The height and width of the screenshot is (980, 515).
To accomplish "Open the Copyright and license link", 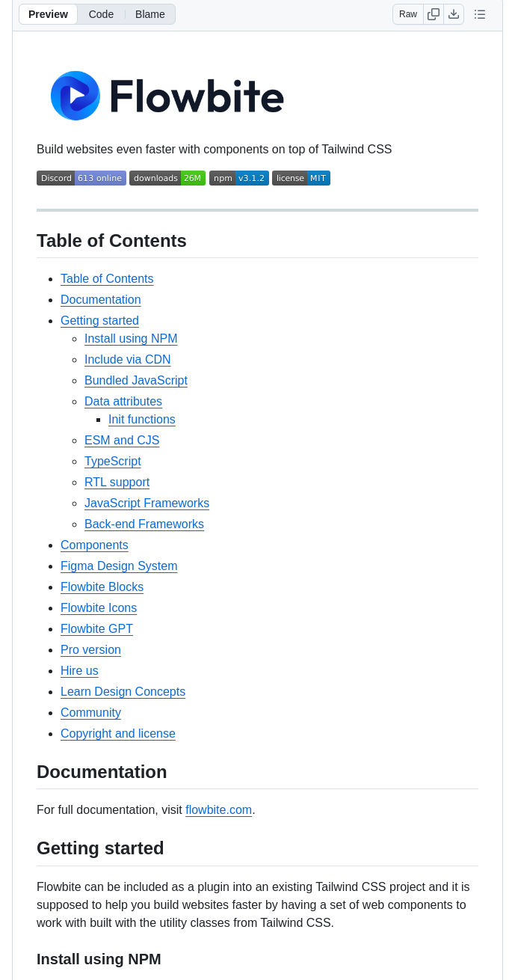I will tap(118, 733).
